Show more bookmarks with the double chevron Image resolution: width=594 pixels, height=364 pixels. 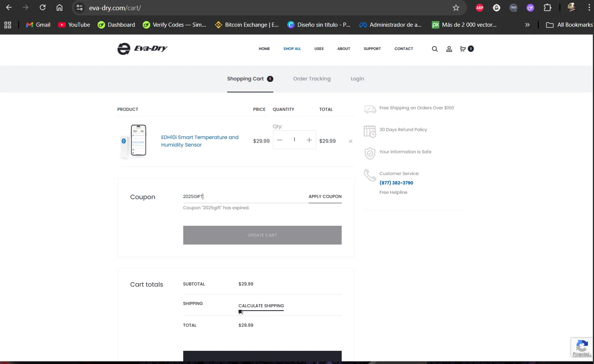527,25
